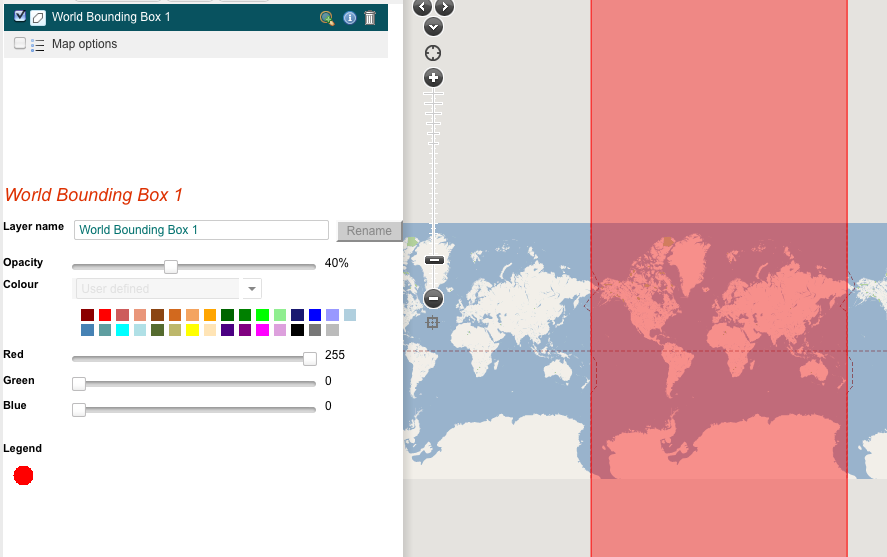Click the User defined colour combo box
887x557 pixels.
(157, 289)
